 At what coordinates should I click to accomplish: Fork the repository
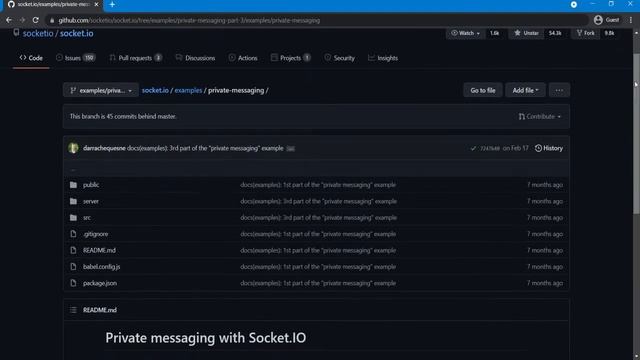(x=586, y=33)
